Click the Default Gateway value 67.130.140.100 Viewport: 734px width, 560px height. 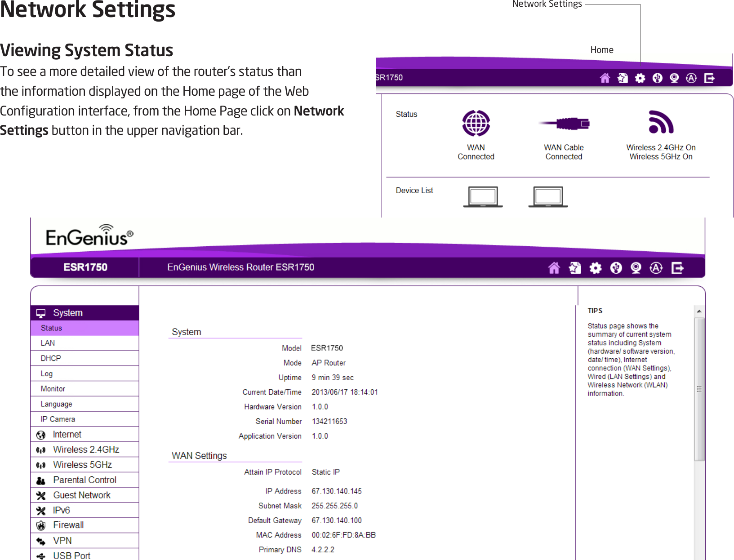(x=337, y=520)
